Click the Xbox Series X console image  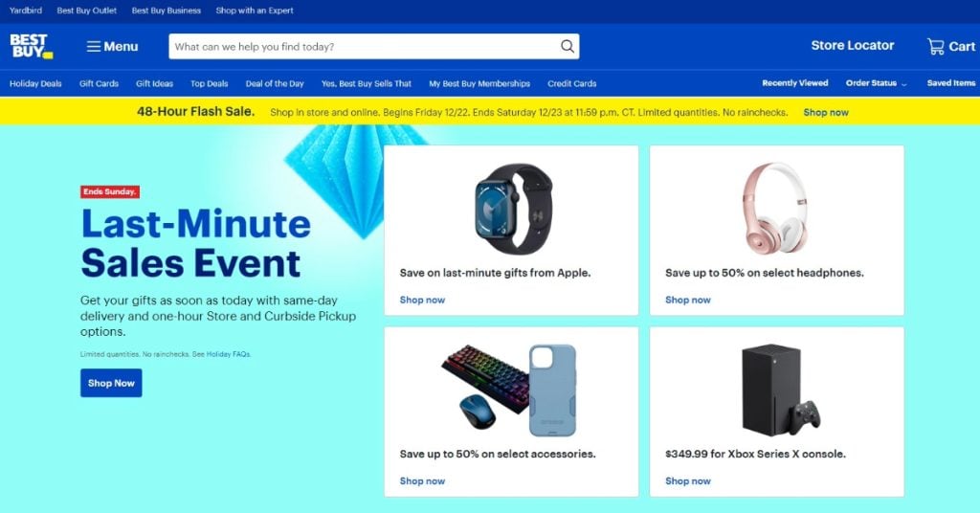coord(780,390)
